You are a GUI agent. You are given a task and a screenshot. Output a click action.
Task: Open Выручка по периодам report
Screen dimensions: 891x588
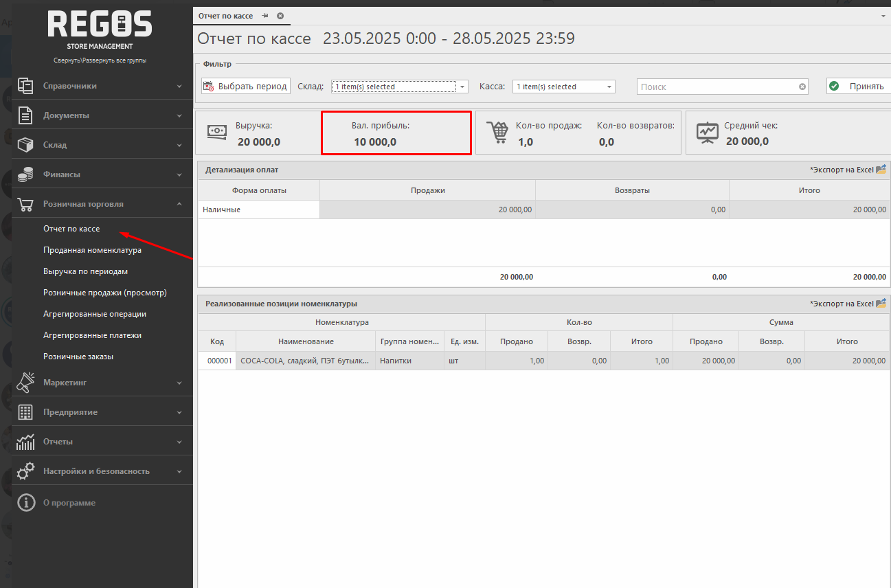click(85, 271)
